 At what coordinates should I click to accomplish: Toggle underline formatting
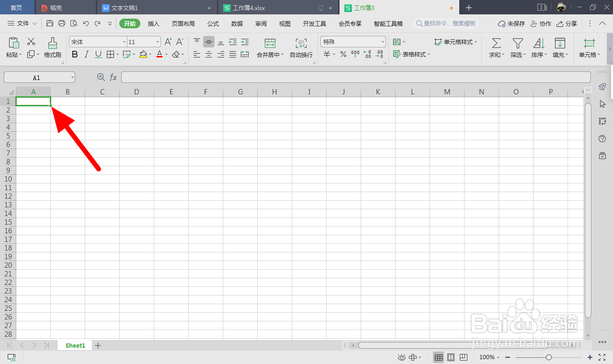click(97, 54)
